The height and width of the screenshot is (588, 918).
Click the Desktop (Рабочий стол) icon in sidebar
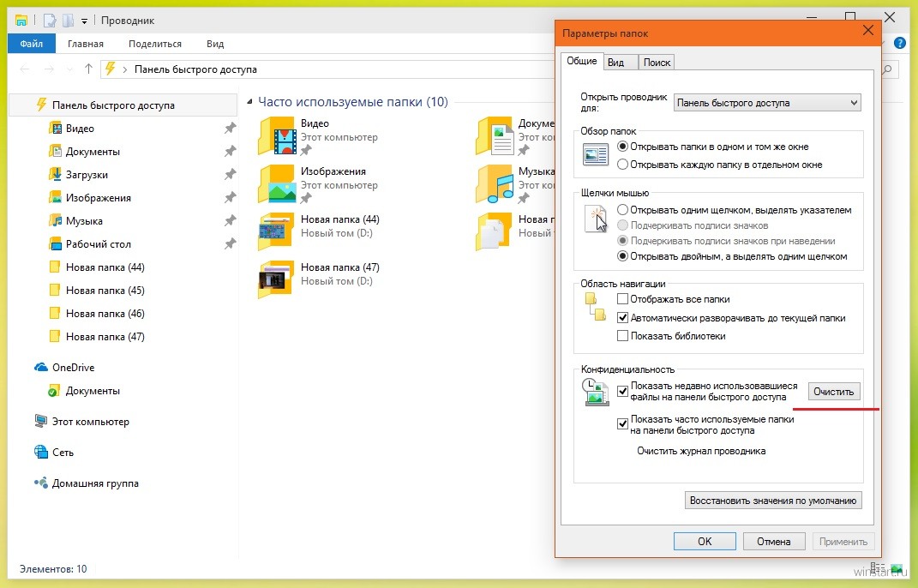pos(55,243)
